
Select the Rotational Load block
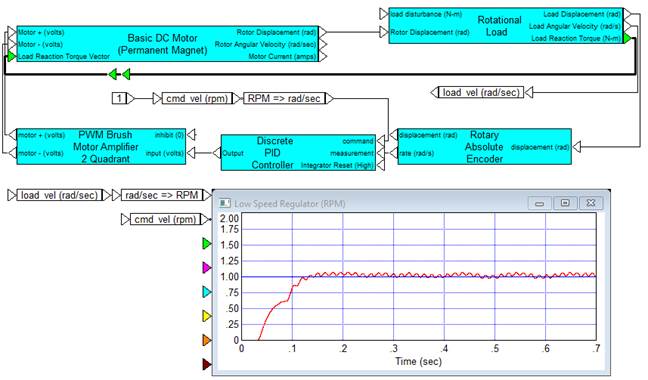tap(506, 26)
